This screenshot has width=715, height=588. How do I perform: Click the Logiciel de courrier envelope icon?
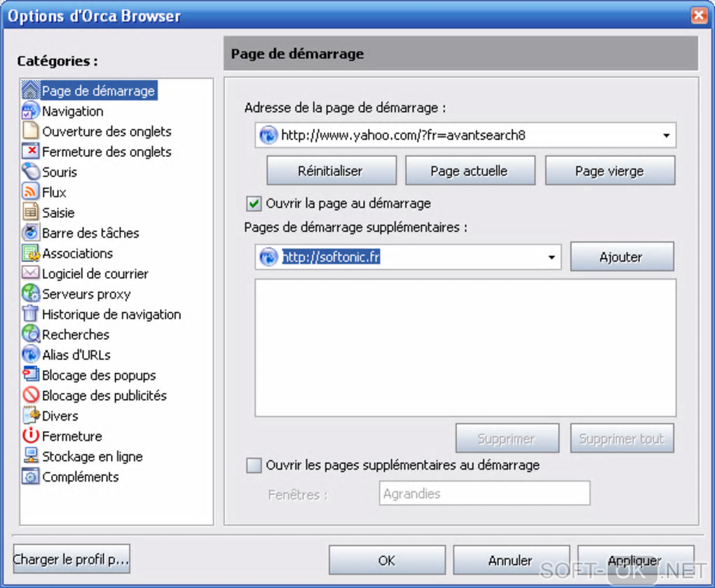click(x=30, y=273)
